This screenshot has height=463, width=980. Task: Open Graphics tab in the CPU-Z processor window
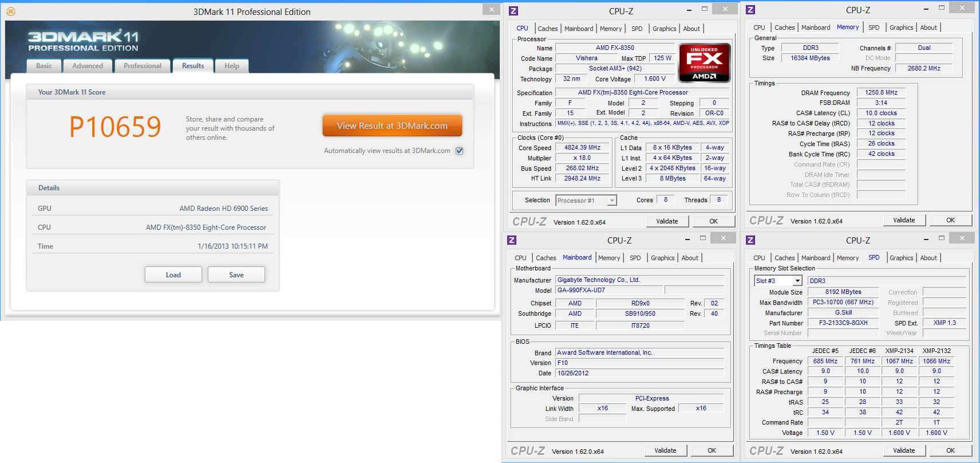[664, 29]
